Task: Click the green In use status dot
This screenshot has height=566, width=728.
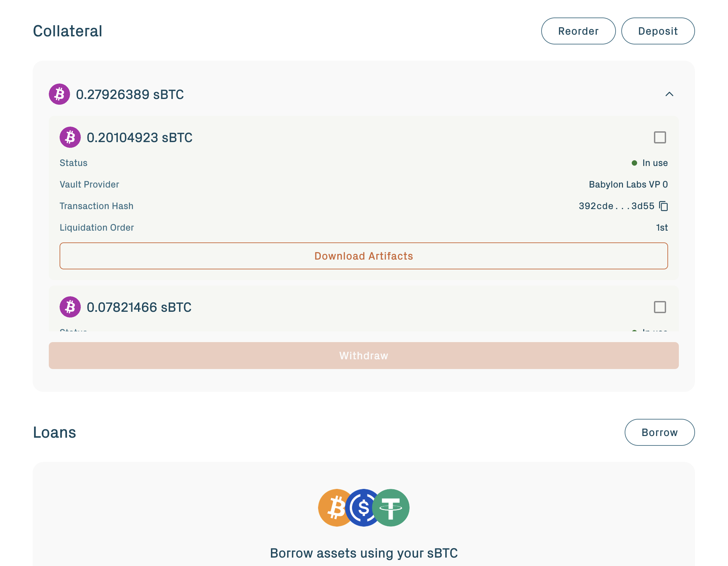Action: click(634, 163)
